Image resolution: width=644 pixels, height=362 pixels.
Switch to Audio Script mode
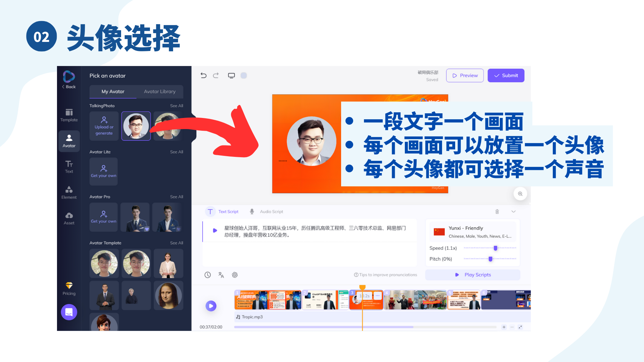[x=266, y=212]
